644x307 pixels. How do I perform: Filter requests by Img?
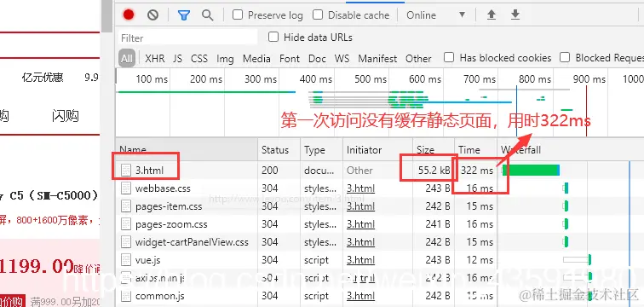click(x=225, y=59)
